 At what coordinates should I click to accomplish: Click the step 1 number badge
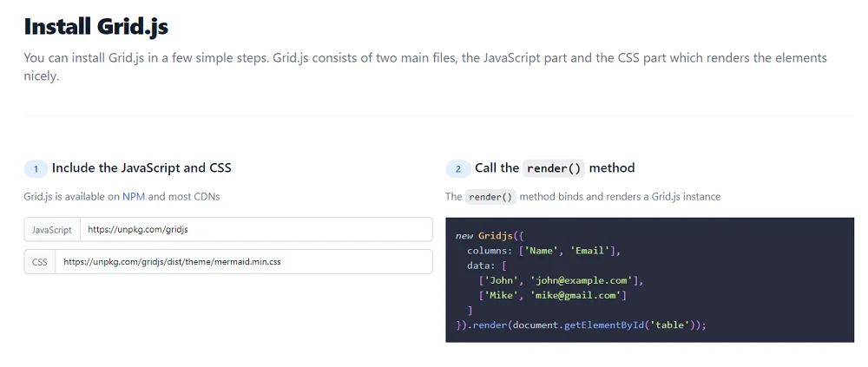pos(36,169)
